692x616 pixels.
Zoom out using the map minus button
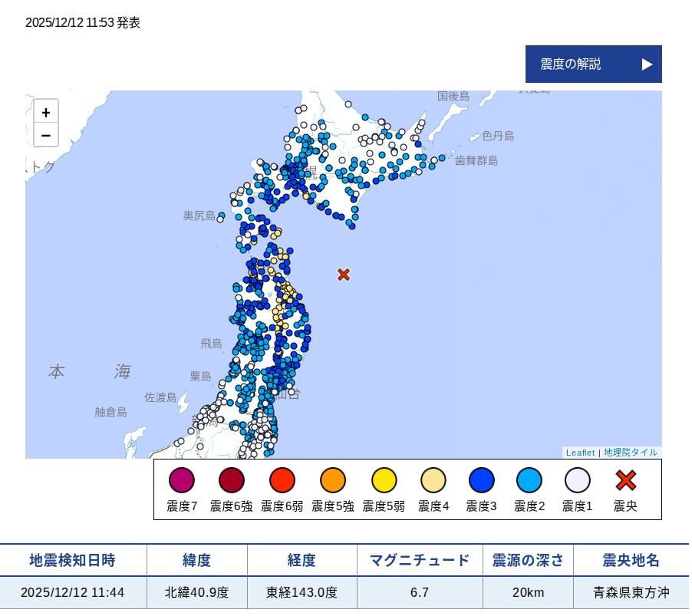point(46,134)
